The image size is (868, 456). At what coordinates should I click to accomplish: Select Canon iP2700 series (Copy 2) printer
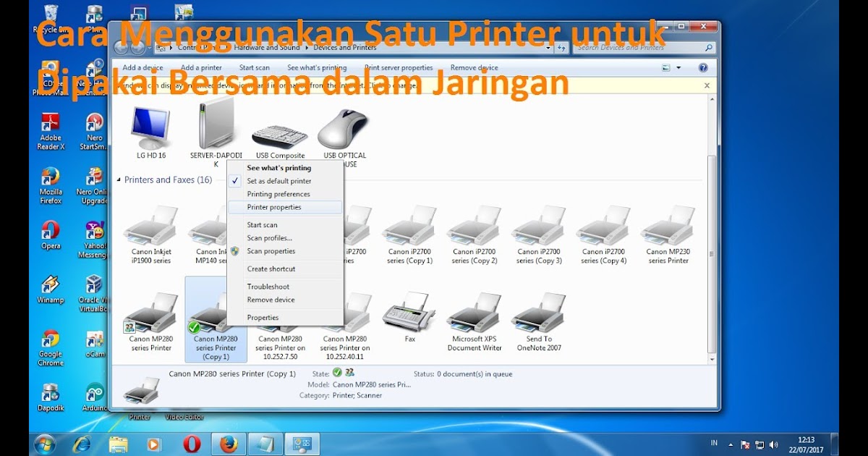point(475,235)
